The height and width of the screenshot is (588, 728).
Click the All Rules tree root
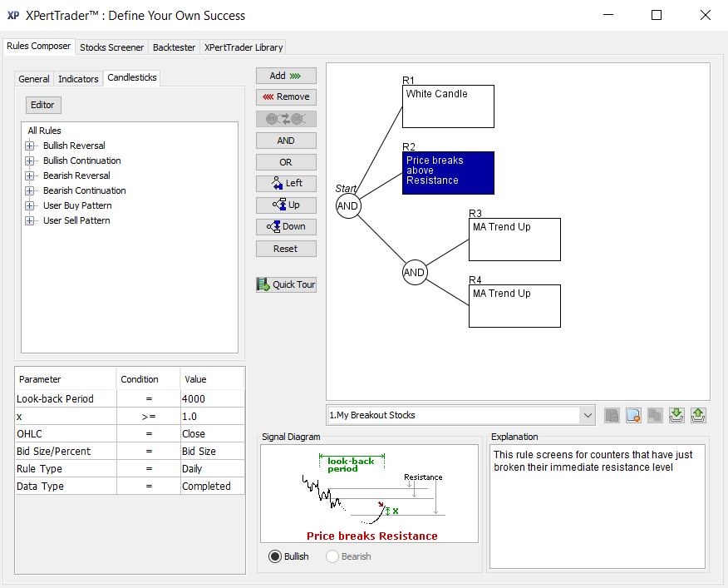[x=44, y=131]
